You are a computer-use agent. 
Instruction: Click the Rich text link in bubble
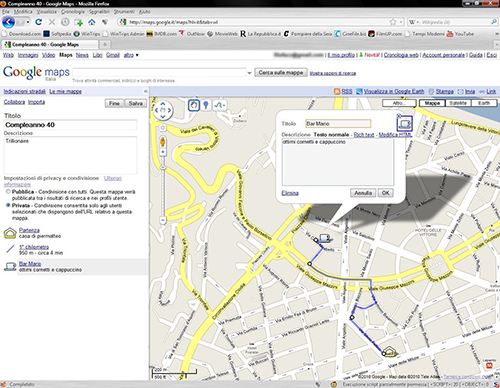click(x=364, y=135)
